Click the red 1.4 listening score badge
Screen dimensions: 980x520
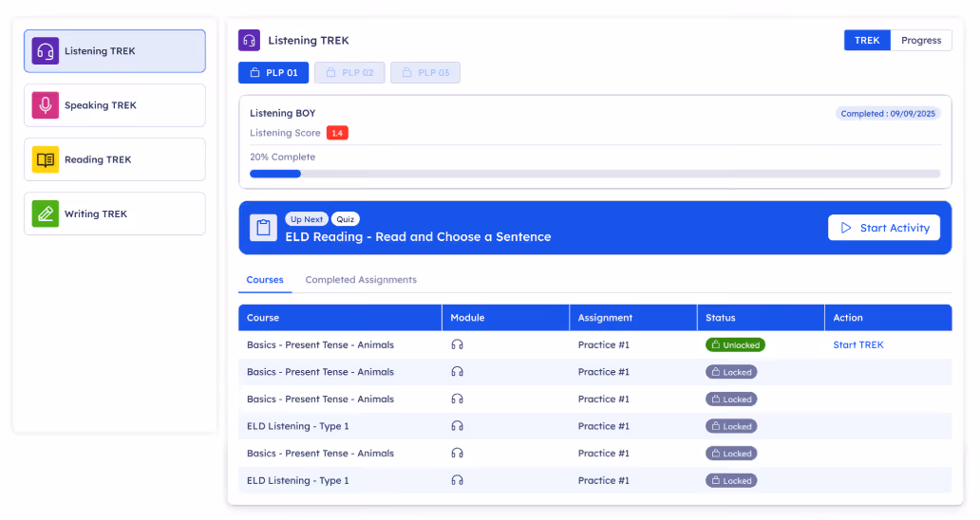coord(337,133)
